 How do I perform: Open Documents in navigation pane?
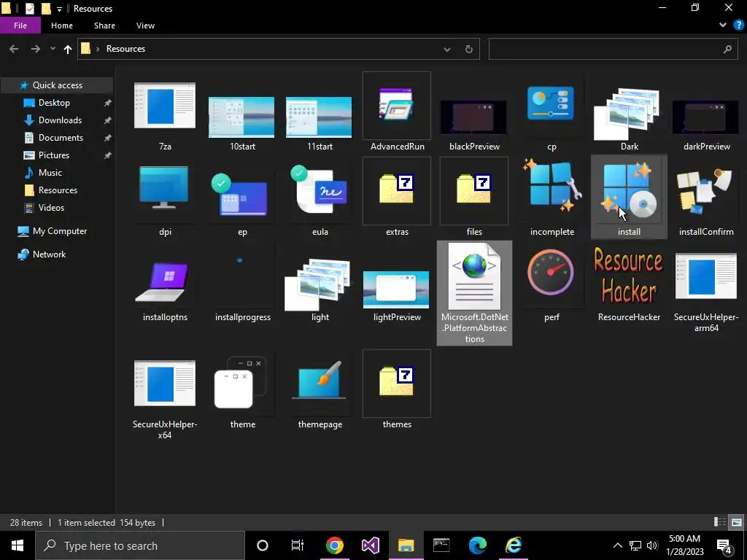pos(61,138)
